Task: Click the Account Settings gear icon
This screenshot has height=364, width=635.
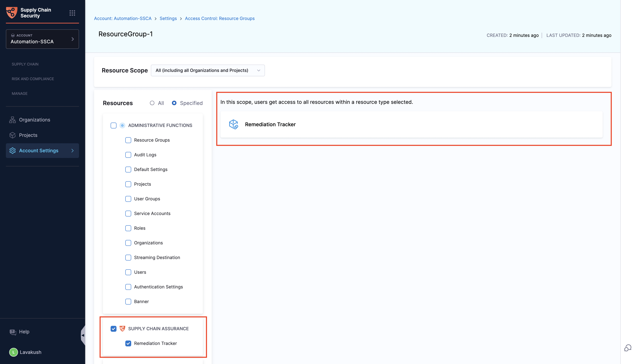Action: 12,150
